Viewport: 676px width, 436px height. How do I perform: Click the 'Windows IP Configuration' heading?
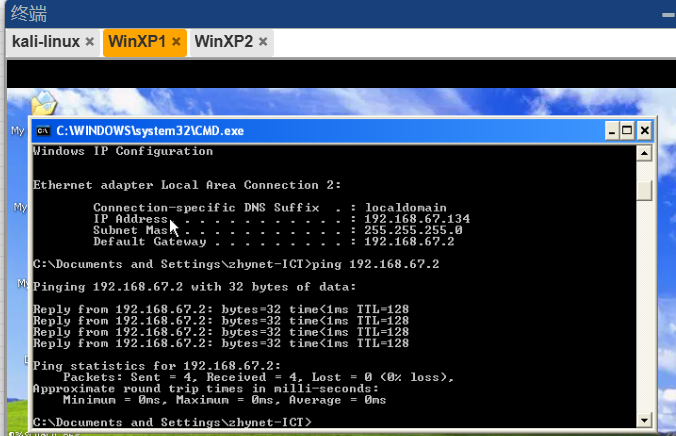pos(123,151)
